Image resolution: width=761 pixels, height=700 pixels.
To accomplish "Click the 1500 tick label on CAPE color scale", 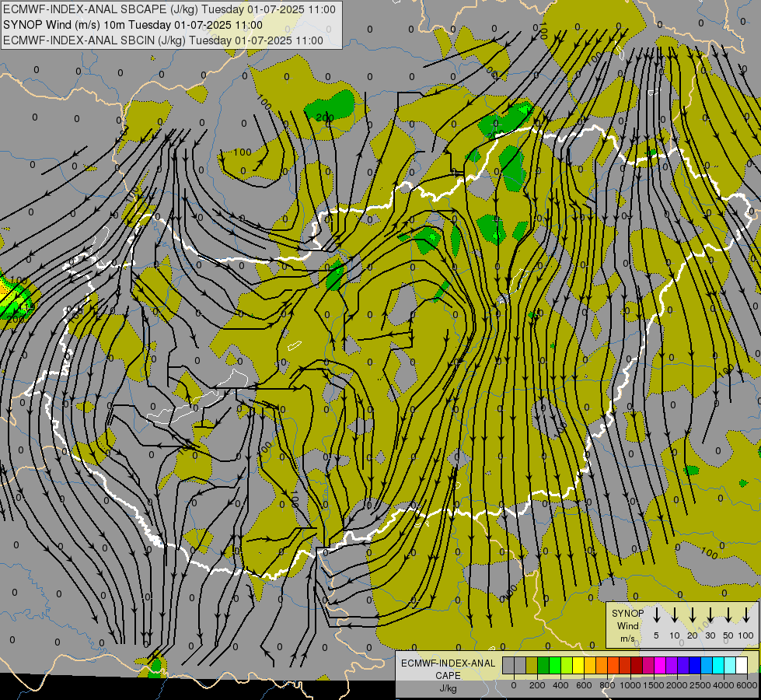I will coord(654,685).
